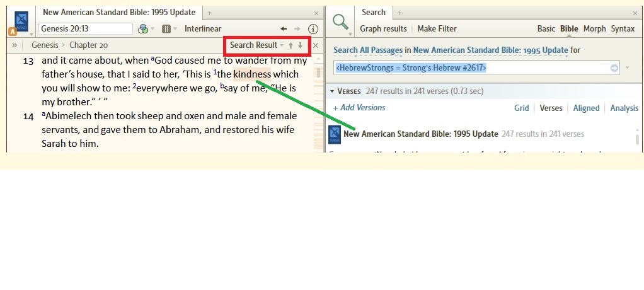The height and width of the screenshot is (290, 644).
Task: Switch to Bible search type
Action: click(x=569, y=29)
